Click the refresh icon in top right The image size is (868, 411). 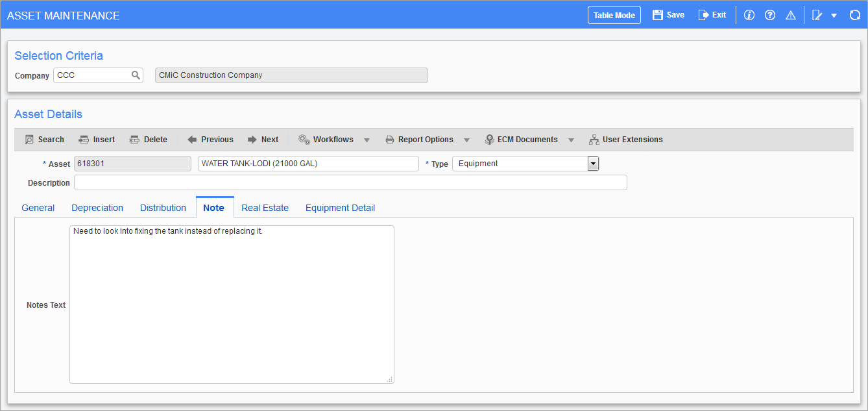[x=854, y=15]
